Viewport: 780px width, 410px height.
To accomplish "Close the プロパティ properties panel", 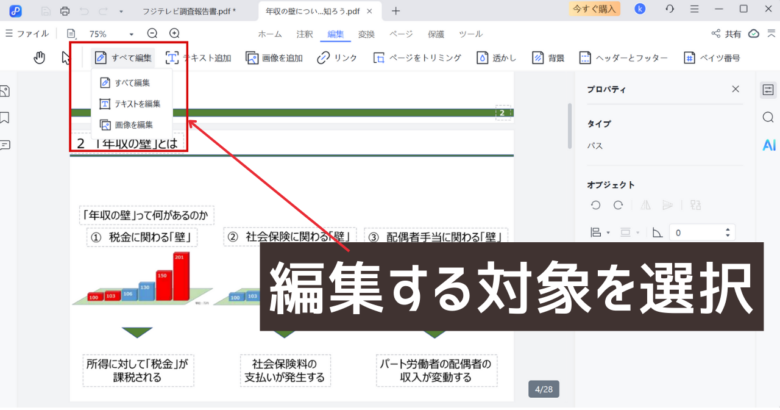I will [x=736, y=89].
